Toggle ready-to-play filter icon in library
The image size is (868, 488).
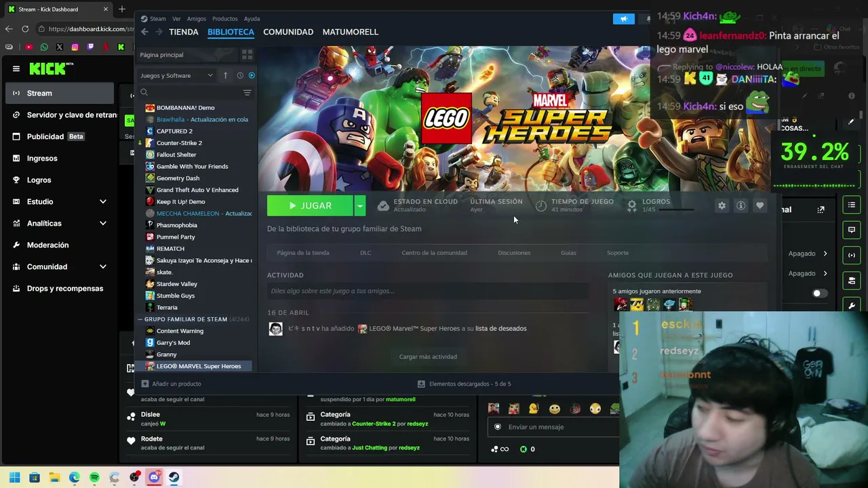pos(252,75)
